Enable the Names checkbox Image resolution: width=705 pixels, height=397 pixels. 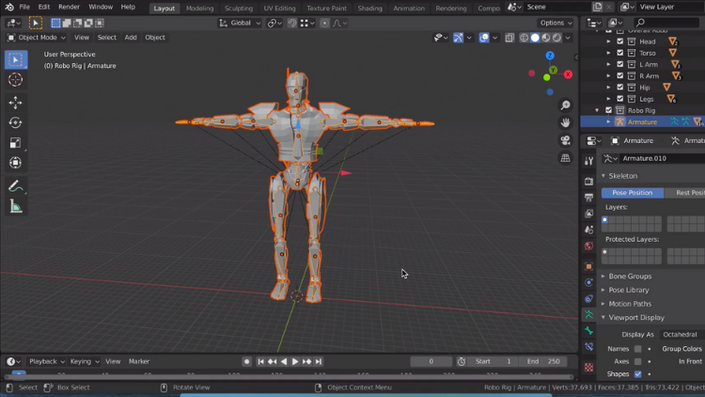[638, 349]
